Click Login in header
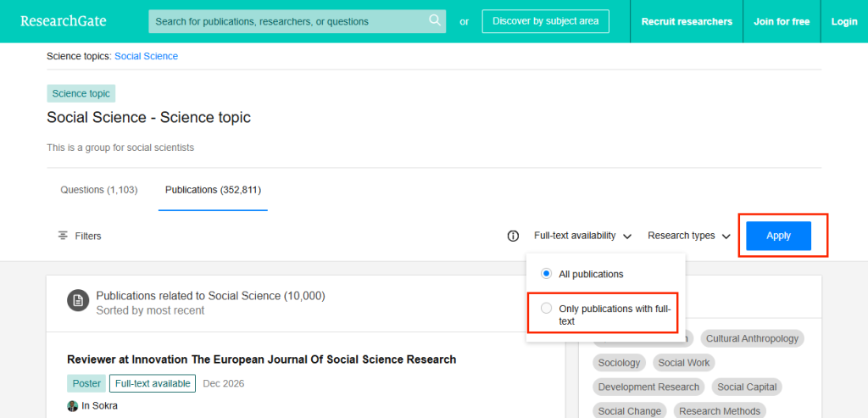 pyautogui.click(x=844, y=21)
